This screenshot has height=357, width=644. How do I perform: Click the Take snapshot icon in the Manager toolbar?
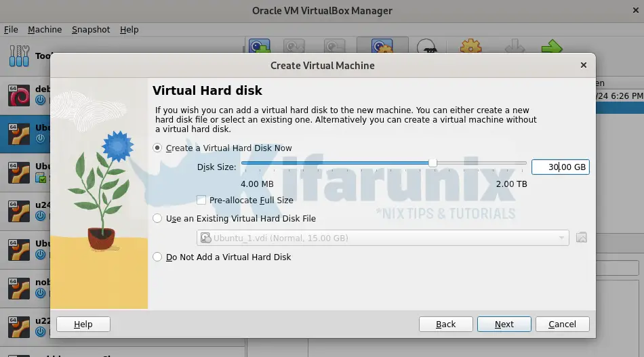260,45
